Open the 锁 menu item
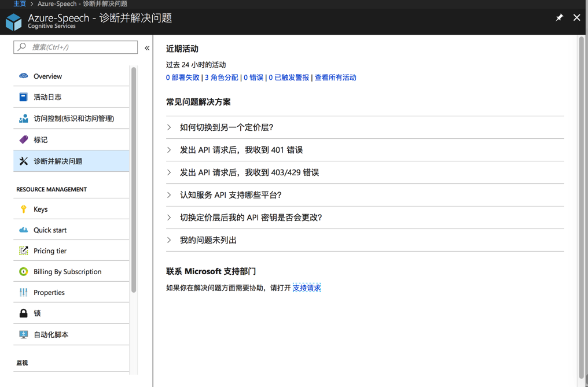 pyautogui.click(x=71, y=313)
